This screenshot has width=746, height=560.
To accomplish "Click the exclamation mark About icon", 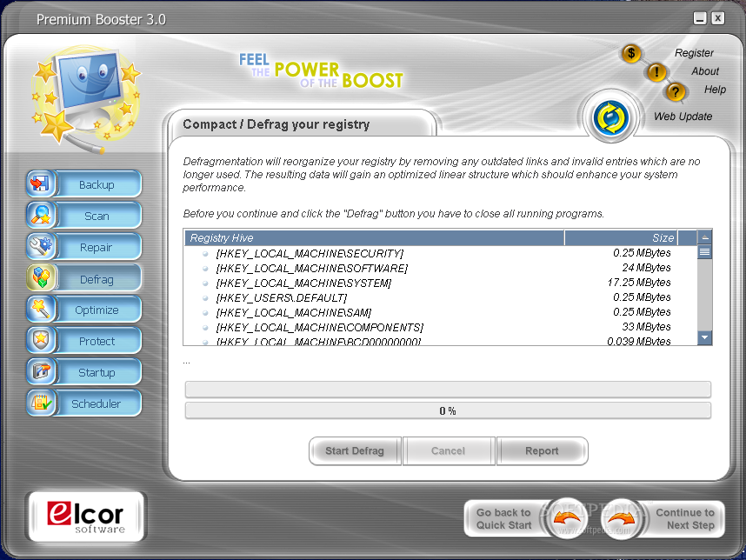I will [656, 72].
